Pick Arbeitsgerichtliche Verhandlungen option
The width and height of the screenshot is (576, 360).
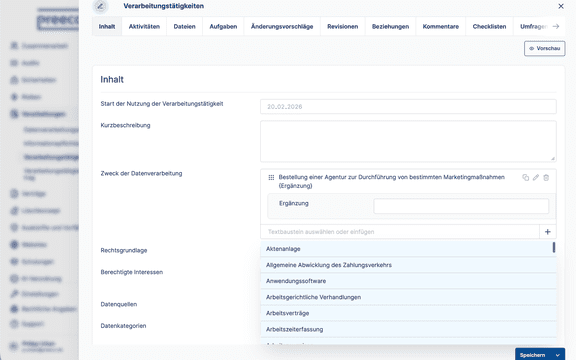pyautogui.click(x=408, y=297)
